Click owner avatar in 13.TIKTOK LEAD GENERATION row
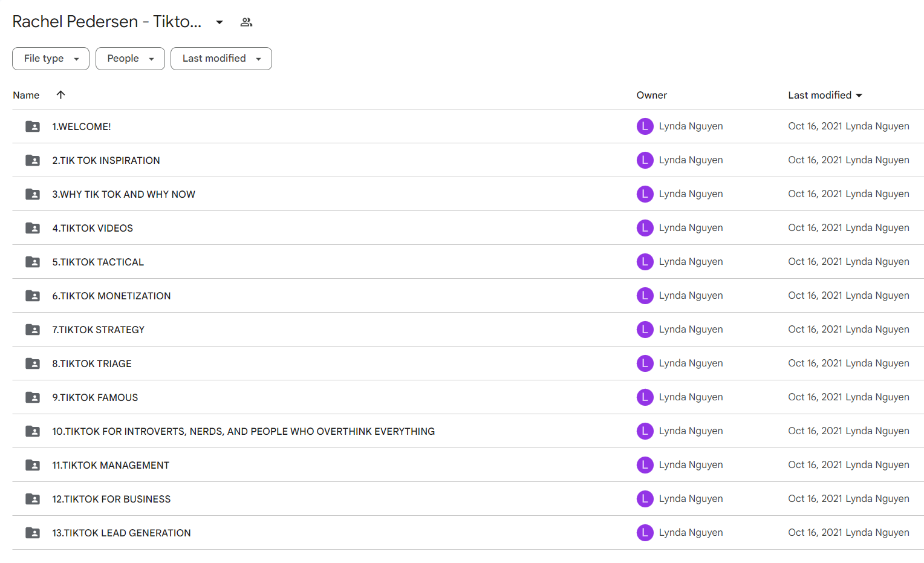 [645, 533]
